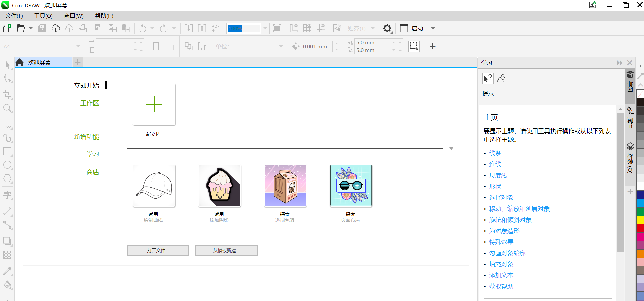
Task: Select the Rectangle tool in toolbox
Action: 7,152
